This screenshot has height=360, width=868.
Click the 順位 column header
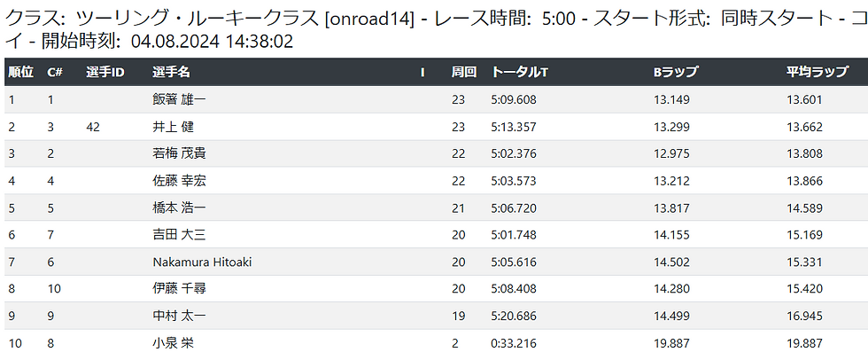coord(20,72)
